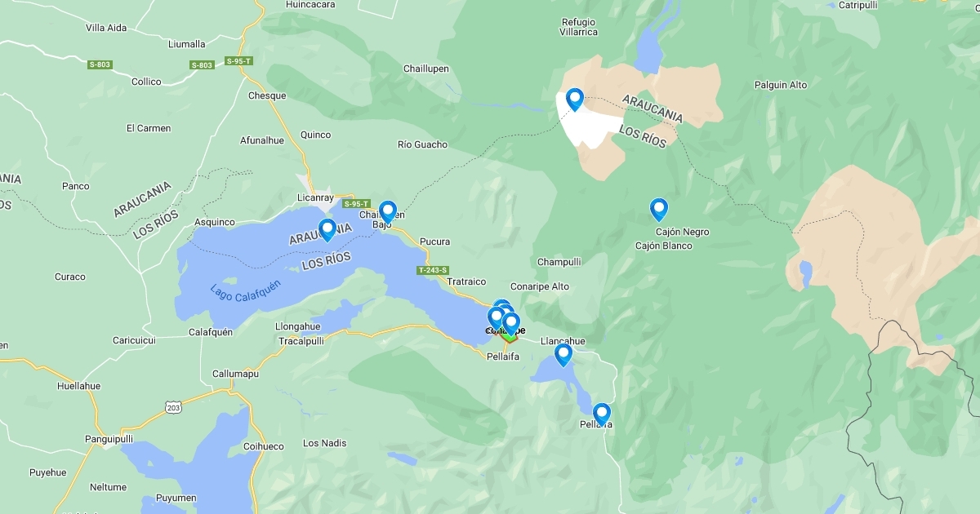Click the southernmost pin at Pellaifa
The image size is (980, 514).
[x=602, y=414]
